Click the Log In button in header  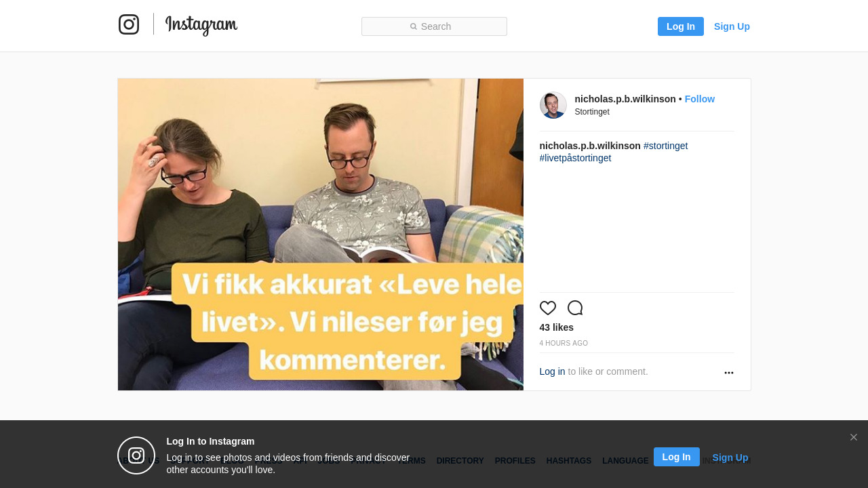(681, 26)
